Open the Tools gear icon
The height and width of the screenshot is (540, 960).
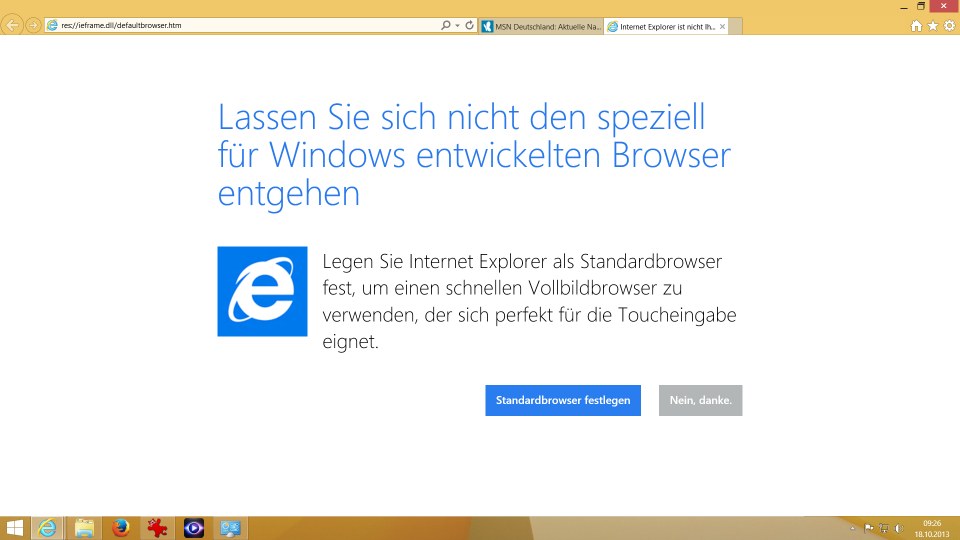click(949, 26)
